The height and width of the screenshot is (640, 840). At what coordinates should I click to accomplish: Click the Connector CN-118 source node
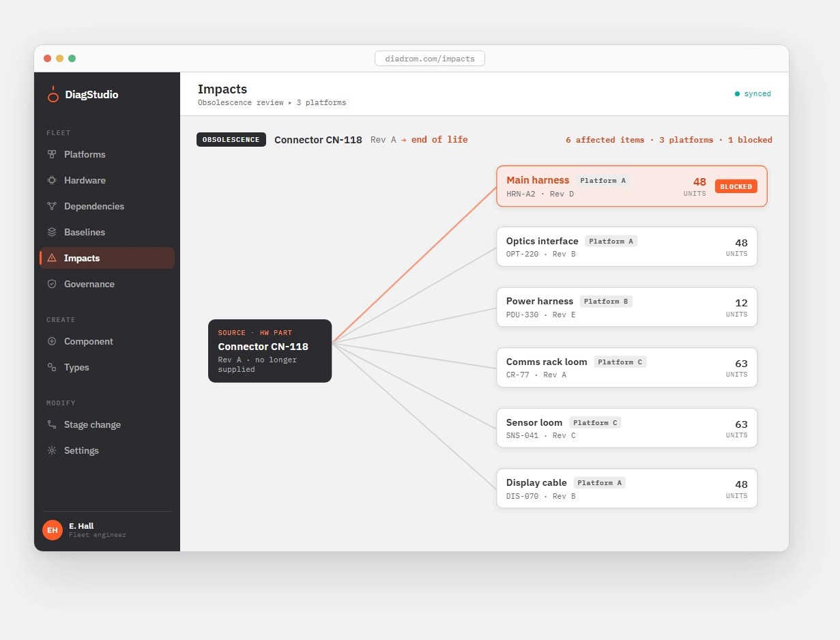click(x=270, y=351)
